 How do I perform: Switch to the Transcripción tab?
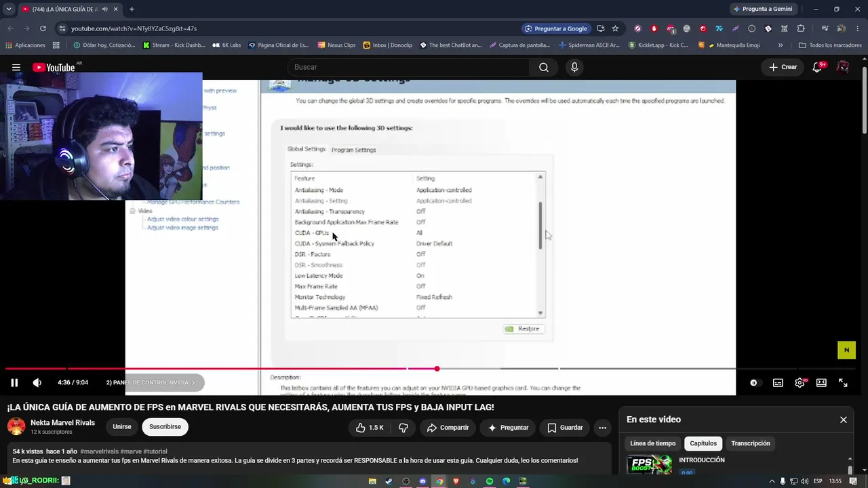[751, 443]
